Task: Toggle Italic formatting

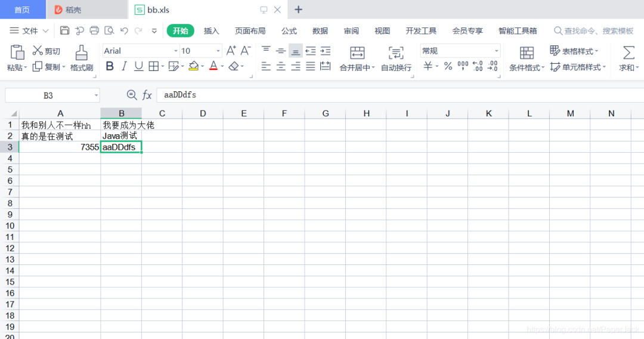Action: coord(124,66)
